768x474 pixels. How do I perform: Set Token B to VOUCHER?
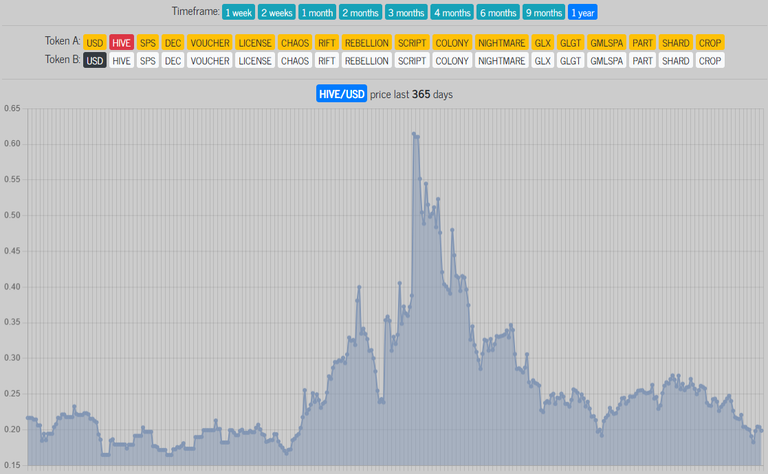[x=210, y=61]
